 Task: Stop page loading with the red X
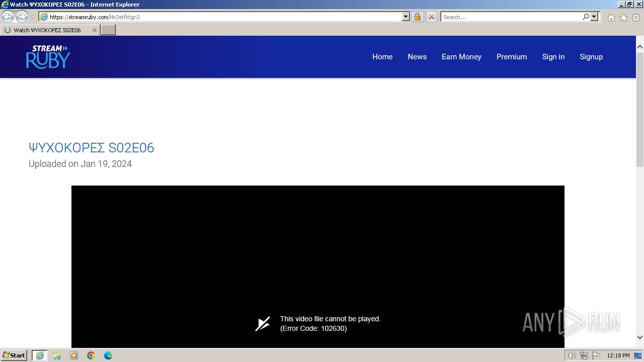click(x=431, y=17)
